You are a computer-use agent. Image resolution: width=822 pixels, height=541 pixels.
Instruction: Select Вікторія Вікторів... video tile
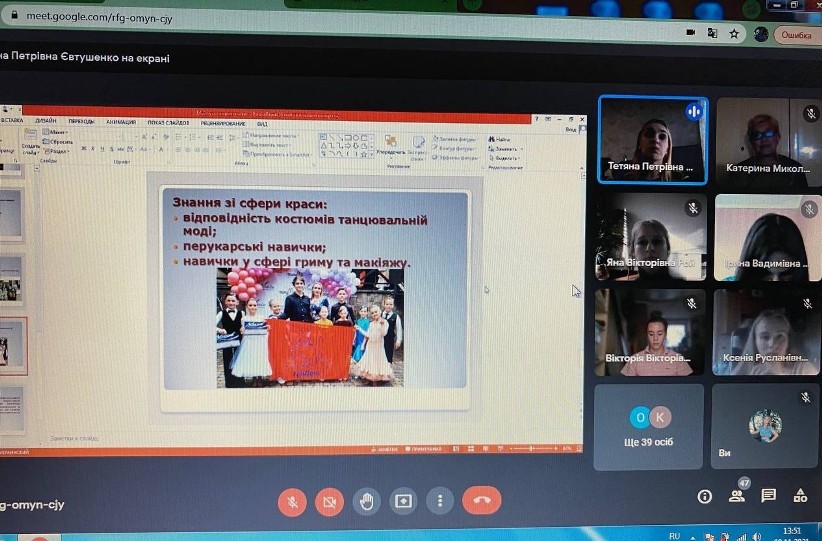click(650, 332)
